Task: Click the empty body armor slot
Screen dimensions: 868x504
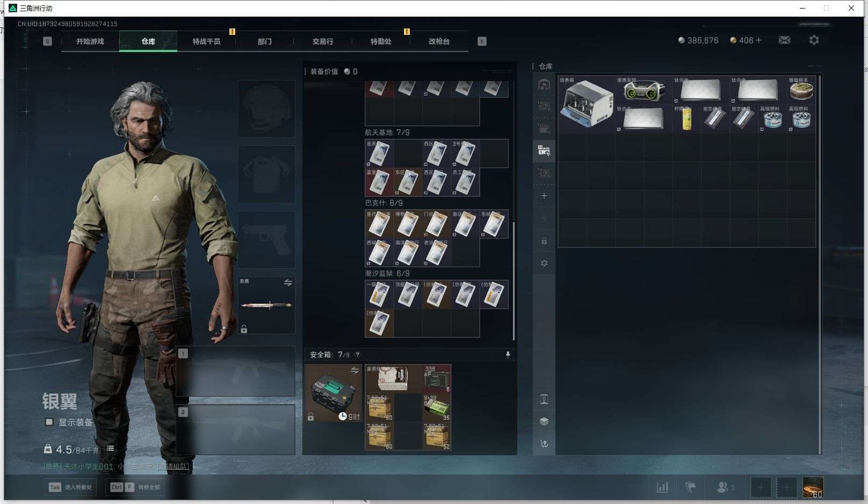Action: [266, 174]
